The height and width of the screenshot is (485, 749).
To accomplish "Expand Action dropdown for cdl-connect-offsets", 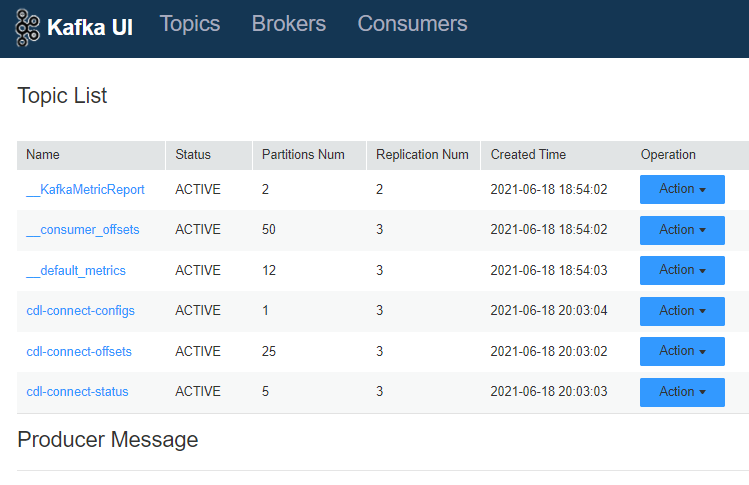I will pyautogui.click(x=682, y=351).
